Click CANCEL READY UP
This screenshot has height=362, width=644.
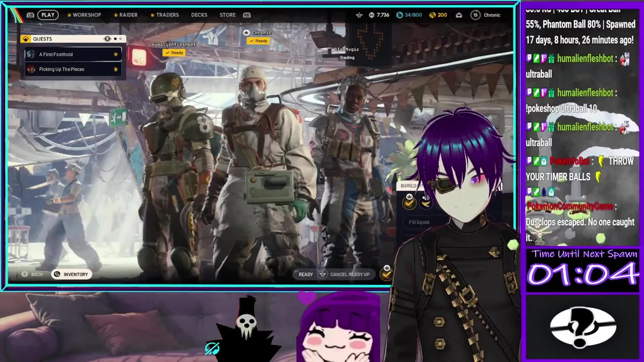click(x=350, y=275)
